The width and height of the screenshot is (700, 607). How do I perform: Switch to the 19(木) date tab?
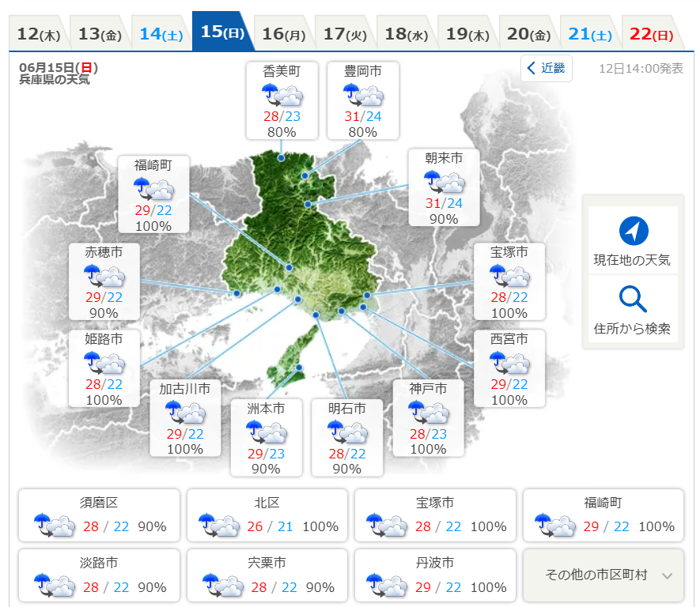[468, 33]
